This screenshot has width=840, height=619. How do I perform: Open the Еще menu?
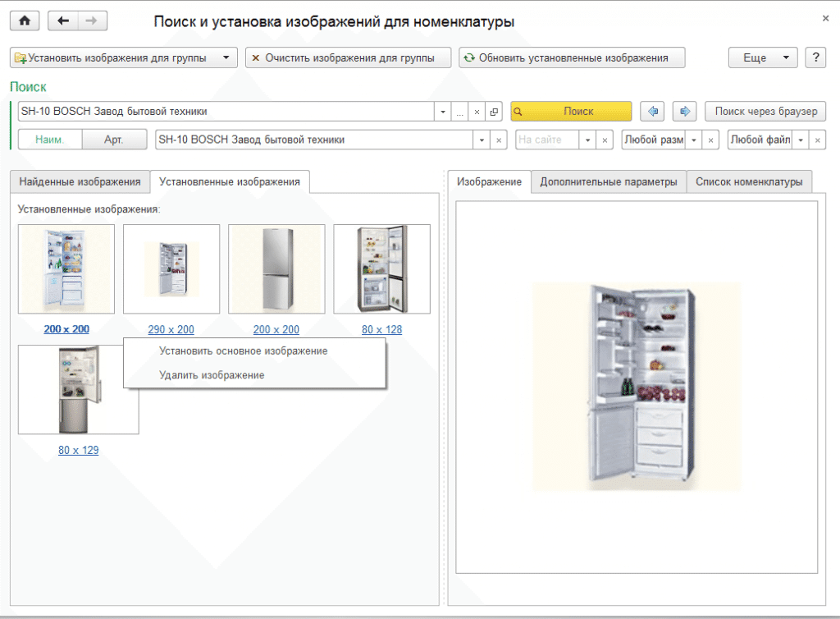coord(763,57)
